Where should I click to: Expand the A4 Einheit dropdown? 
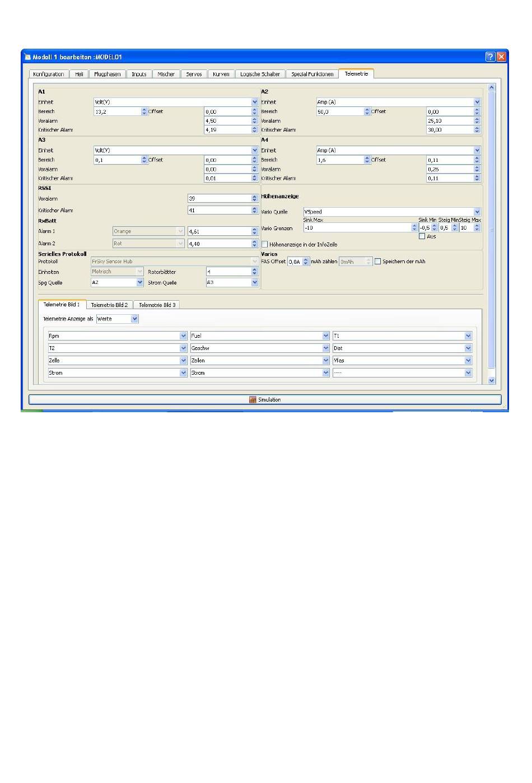click(398, 150)
